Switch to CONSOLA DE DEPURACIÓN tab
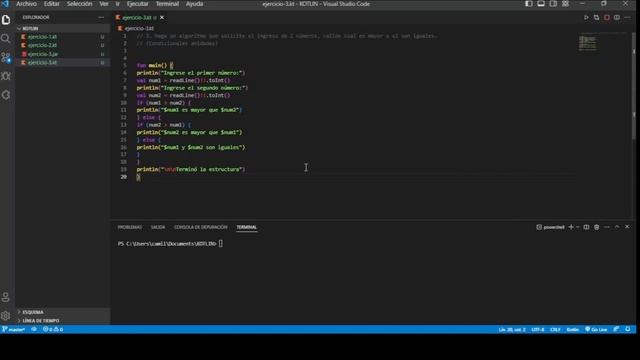Screen dimensions: 640x360 point(200,227)
